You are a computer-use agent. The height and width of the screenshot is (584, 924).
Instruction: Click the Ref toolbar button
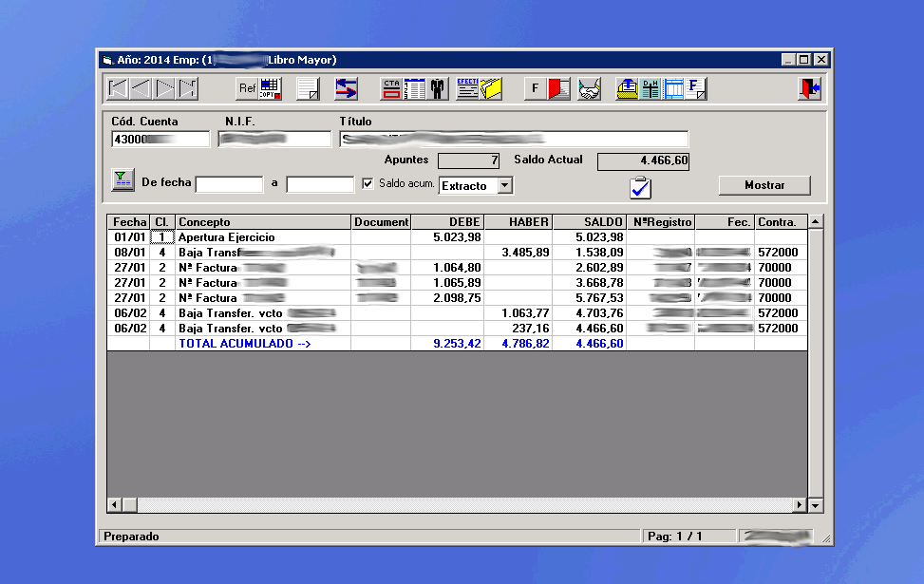point(247,88)
